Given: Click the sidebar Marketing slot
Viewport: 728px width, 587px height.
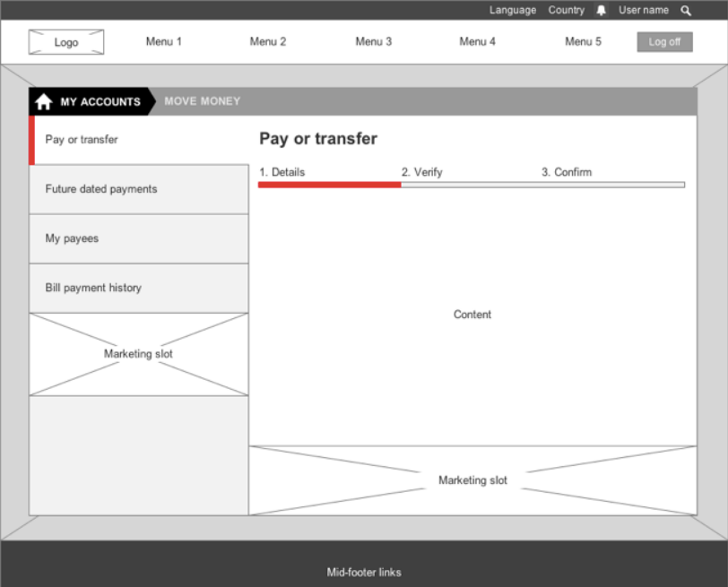Looking at the screenshot, I should click(x=138, y=355).
